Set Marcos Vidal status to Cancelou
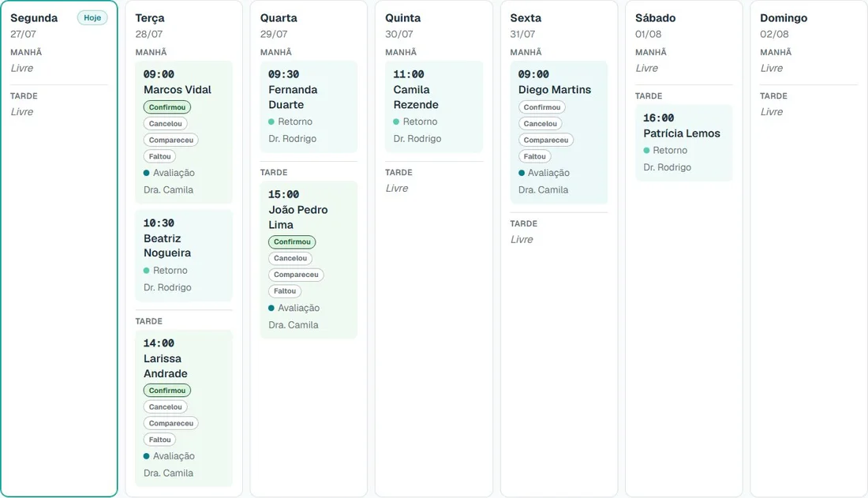The height and width of the screenshot is (498, 868). [165, 124]
